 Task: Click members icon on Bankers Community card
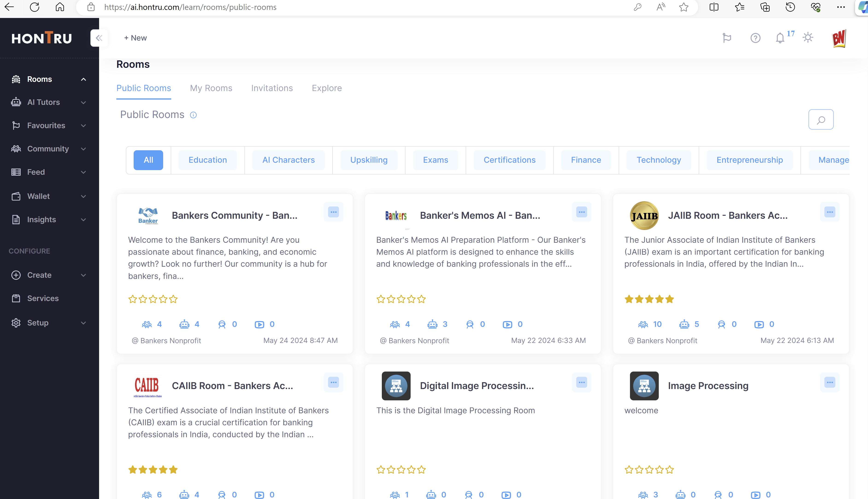click(x=147, y=324)
